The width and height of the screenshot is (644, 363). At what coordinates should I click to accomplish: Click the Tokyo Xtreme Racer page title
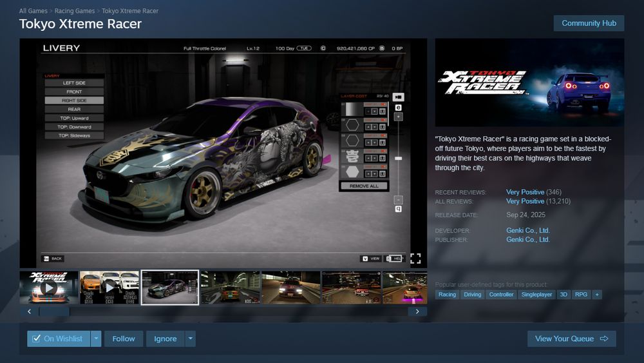[x=80, y=24]
